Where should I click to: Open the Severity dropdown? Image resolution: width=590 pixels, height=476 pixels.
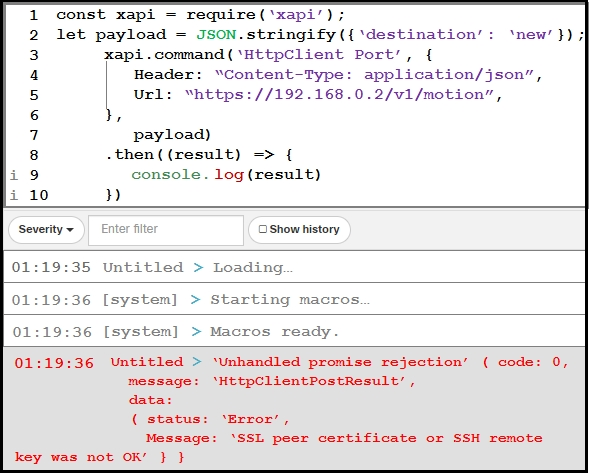(46, 230)
